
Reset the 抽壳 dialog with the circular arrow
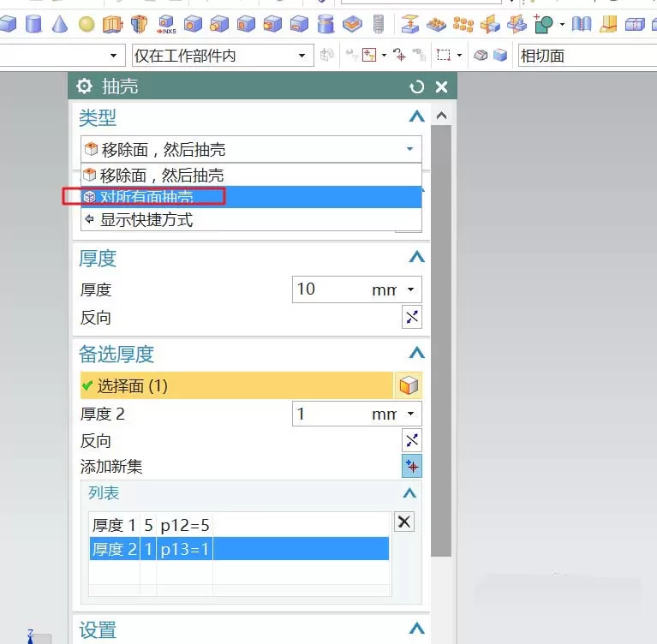tap(416, 86)
